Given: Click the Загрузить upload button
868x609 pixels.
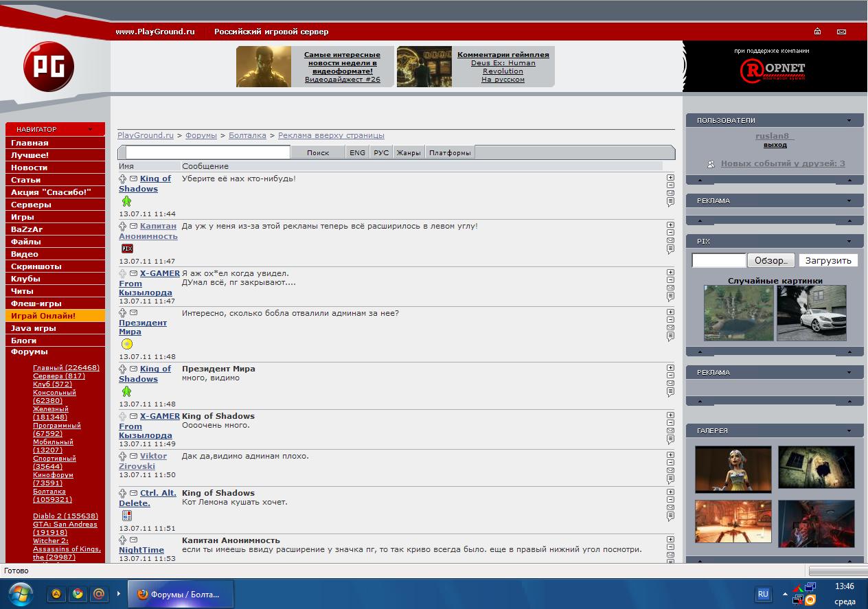Looking at the screenshot, I should pos(827,260).
